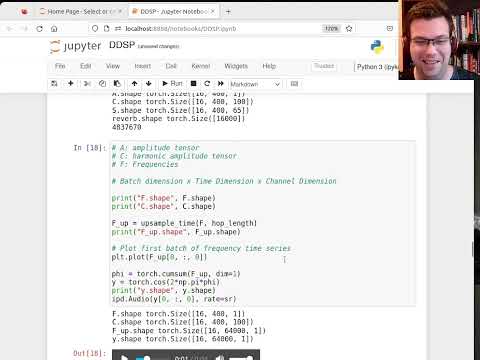Open the Insert menu
The height and width of the screenshot is (360, 480).
point(143,66)
